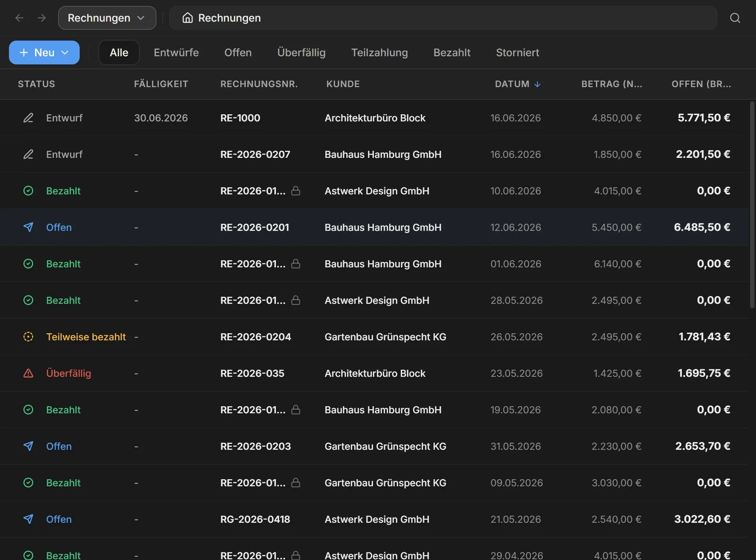The height and width of the screenshot is (560, 756).
Task: Click the Teilweise bezahlt status label
Action: click(x=86, y=336)
